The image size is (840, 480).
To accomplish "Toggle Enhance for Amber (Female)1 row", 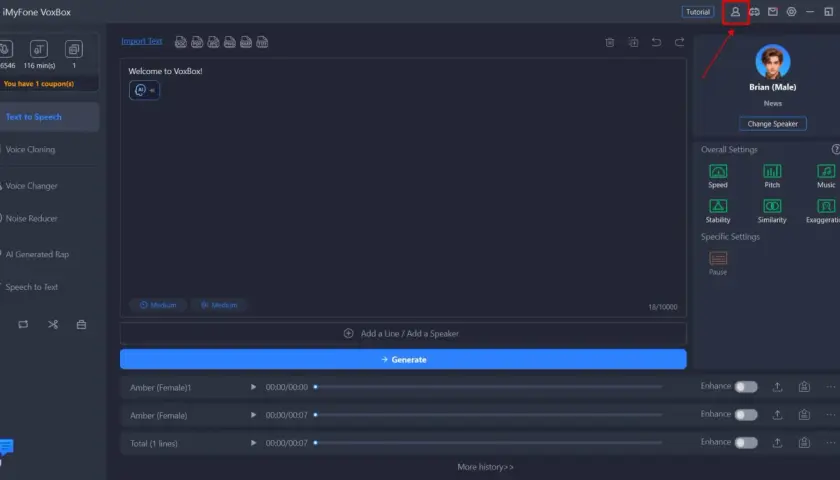I will [x=746, y=387].
